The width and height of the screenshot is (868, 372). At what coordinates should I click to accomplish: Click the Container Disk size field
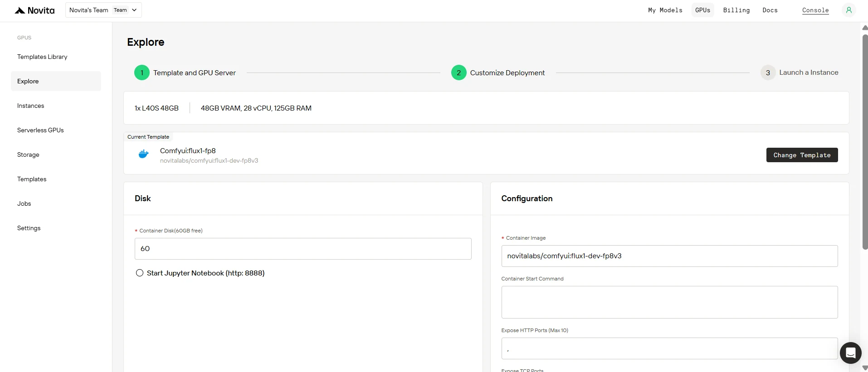point(303,249)
